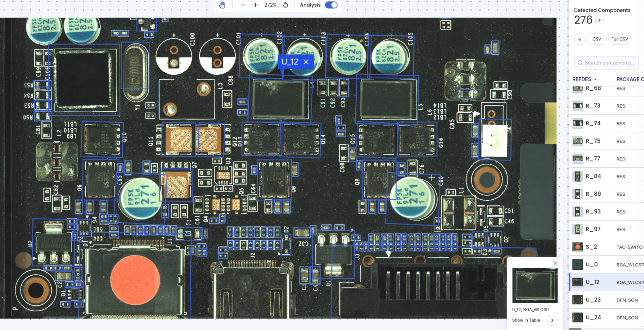644x330 pixels.
Task: Click the Show in Table link
Action: click(526, 320)
